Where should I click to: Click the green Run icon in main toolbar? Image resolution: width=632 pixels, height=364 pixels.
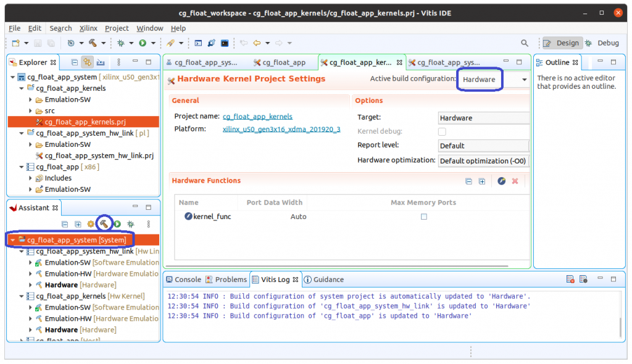coord(143,43)
